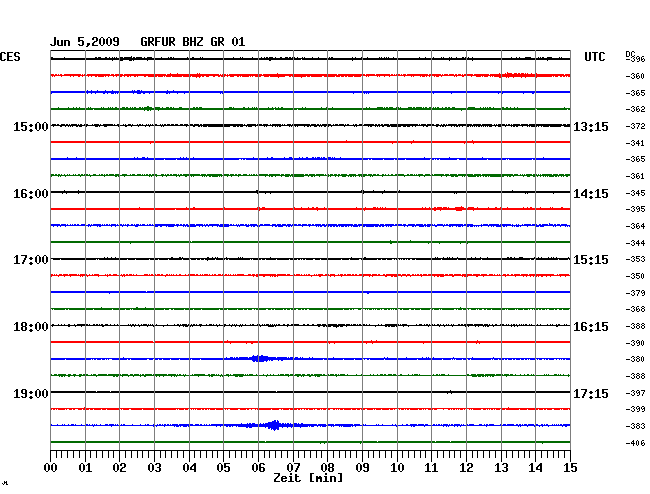The height and width of the screenshot is (494, 650).
Task: Click the blue seismic burst on the -383 trace
Action: [274, 425]
